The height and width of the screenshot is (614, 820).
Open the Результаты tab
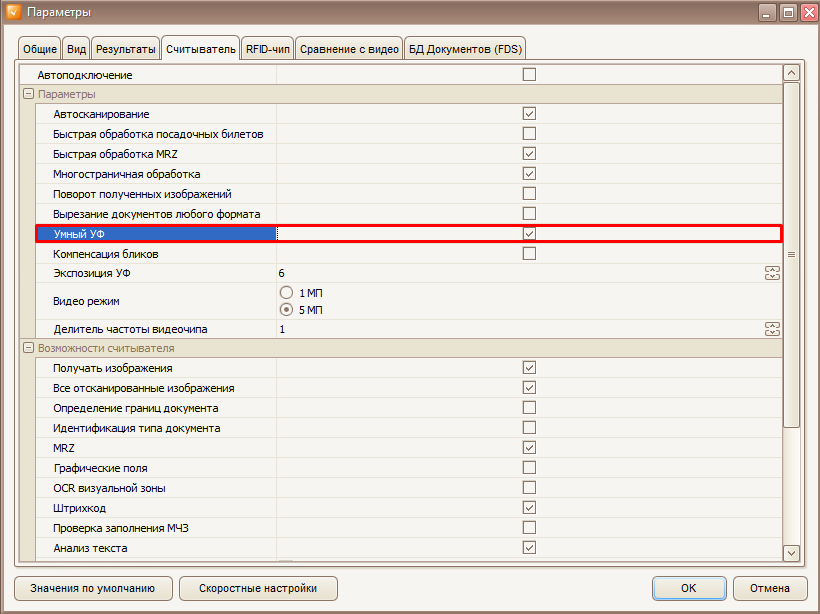(126, 49)
